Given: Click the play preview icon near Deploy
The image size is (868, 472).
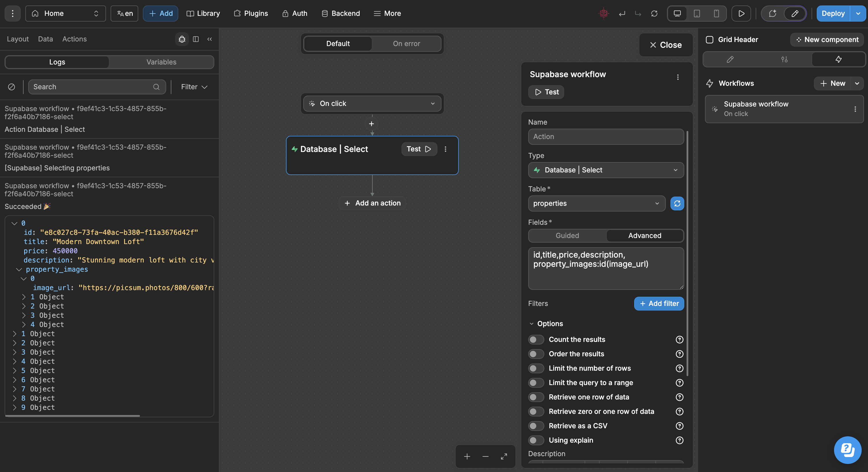Looking at the screenshot, I should (x=741, y=14).
